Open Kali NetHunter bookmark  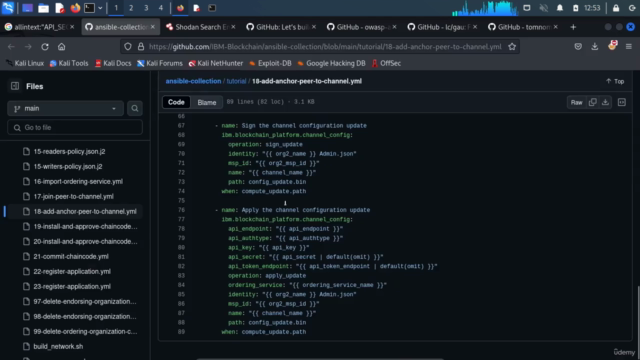pyautogui.click(x=216, y=63)
